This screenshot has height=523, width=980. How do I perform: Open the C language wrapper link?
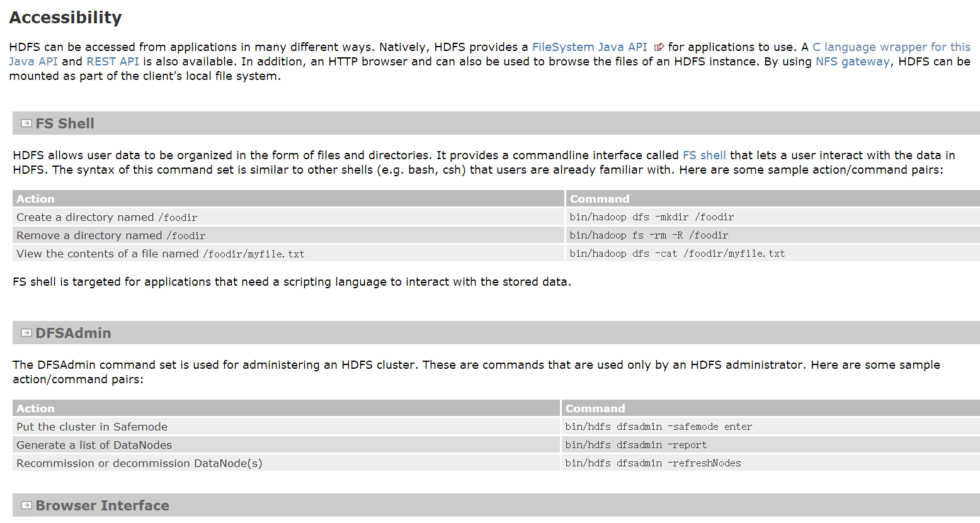point(891,47)
